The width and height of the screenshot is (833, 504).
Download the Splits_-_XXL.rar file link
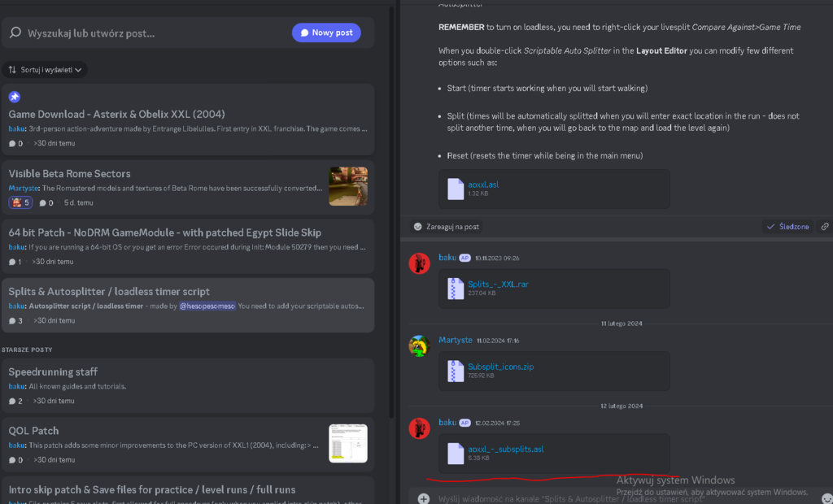pos(498,285)
